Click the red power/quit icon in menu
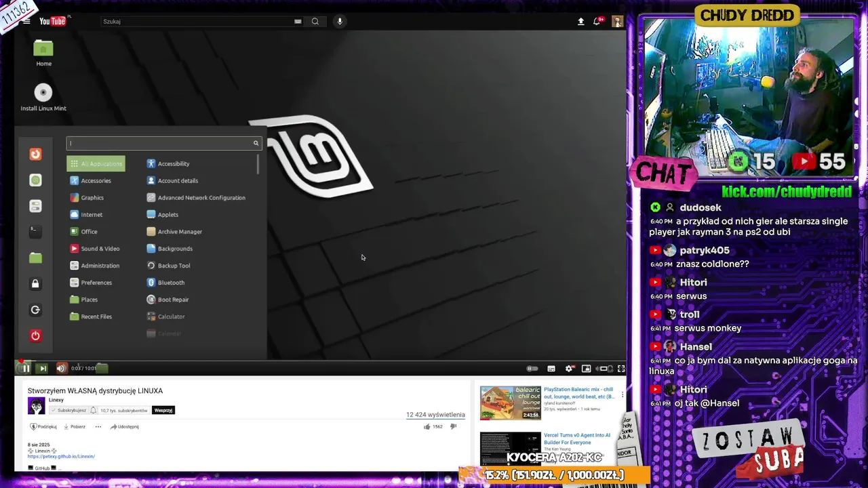This screenshot has height=488, width=868. pyautogui.click(x=35, y=335)
